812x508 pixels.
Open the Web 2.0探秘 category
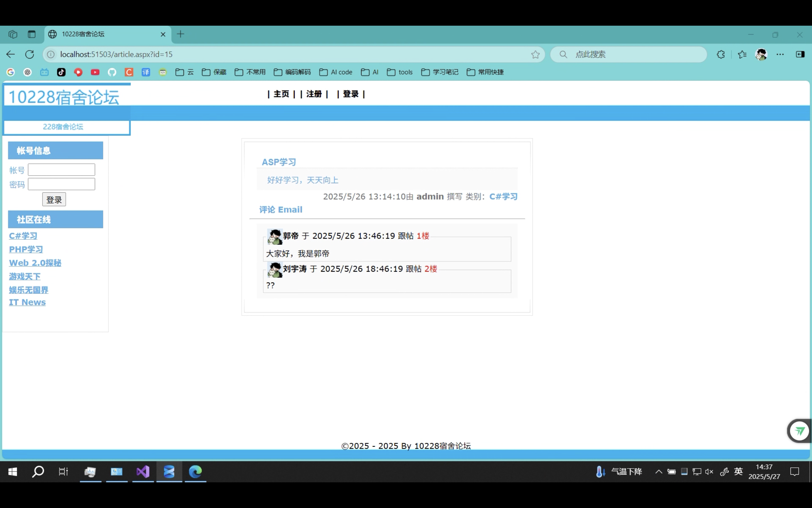pos(35,263)
